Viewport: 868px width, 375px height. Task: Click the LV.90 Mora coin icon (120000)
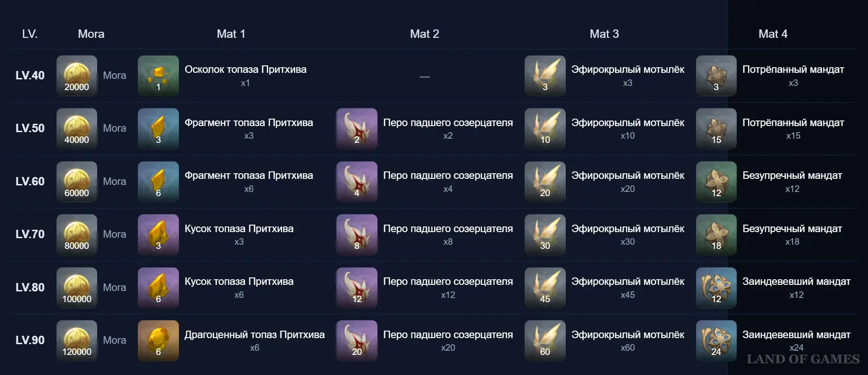tap(77, 340)
